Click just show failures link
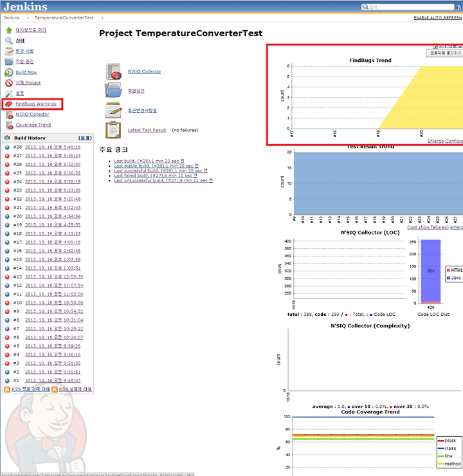Viewport: 463px width, 476px height. coord(428,227)
